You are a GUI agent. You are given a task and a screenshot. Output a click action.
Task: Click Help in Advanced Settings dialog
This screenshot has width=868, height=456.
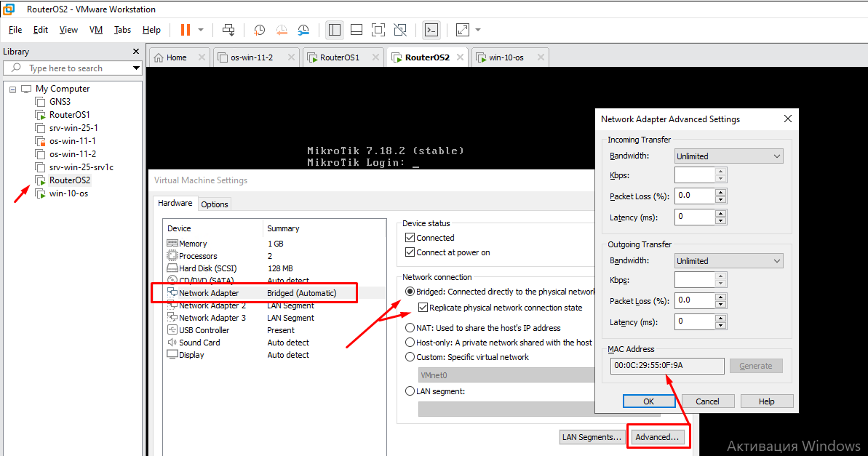(767, 401)
